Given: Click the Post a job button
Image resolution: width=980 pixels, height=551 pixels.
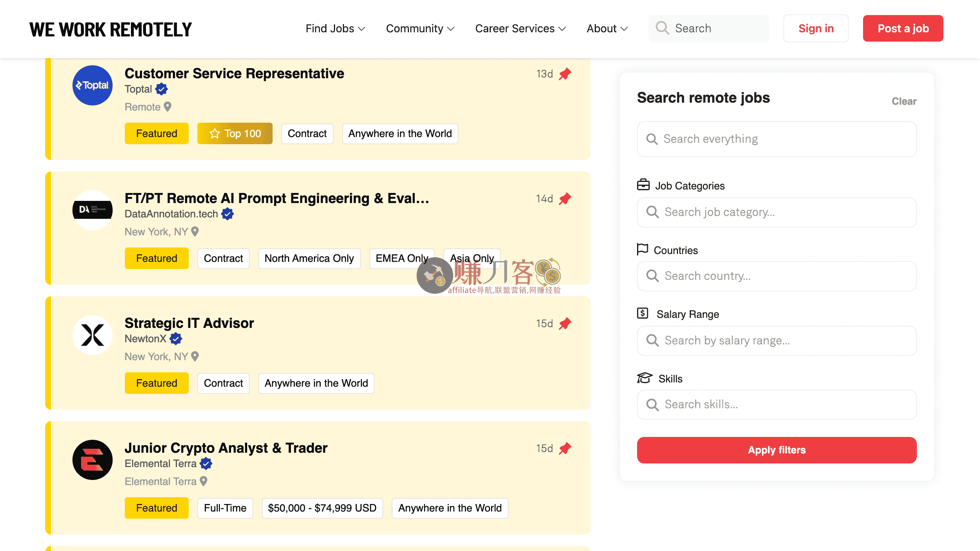Looking at the screenshot, I should coord(903,29).
